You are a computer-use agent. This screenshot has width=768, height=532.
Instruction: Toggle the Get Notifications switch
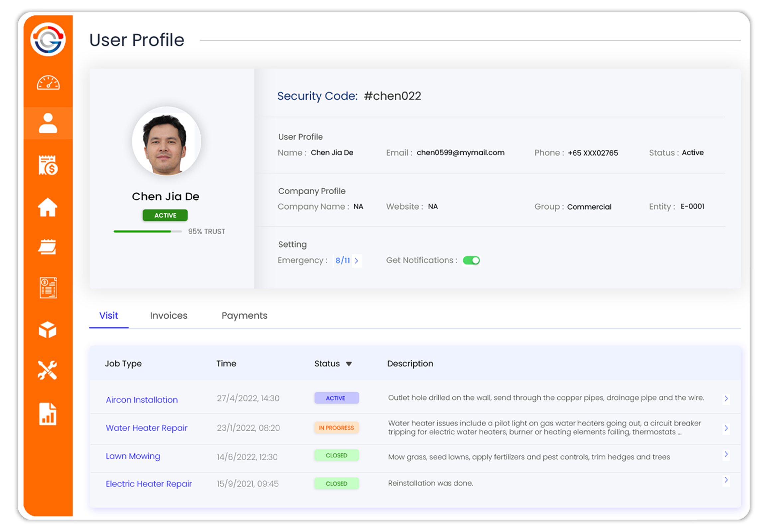click(471, 260)
